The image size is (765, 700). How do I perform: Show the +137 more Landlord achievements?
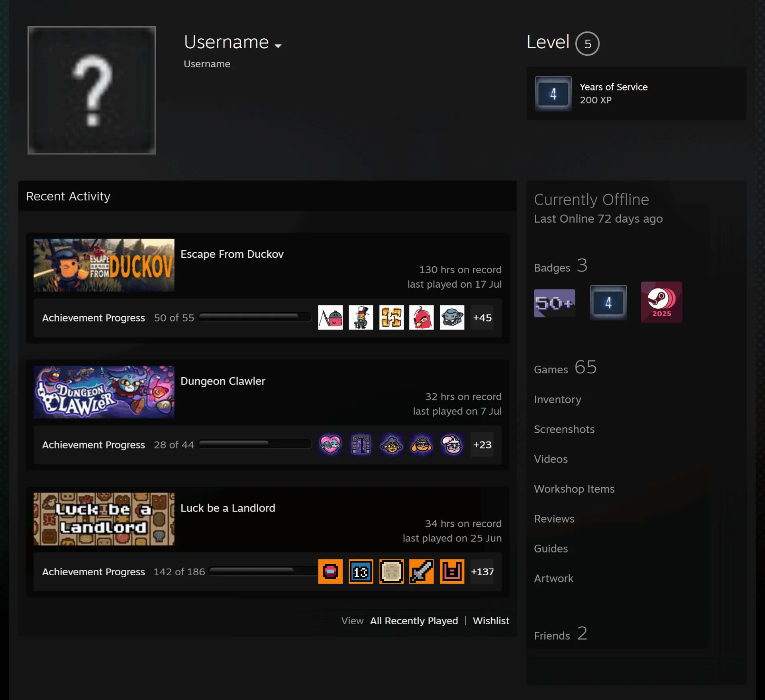click(482, 571)
